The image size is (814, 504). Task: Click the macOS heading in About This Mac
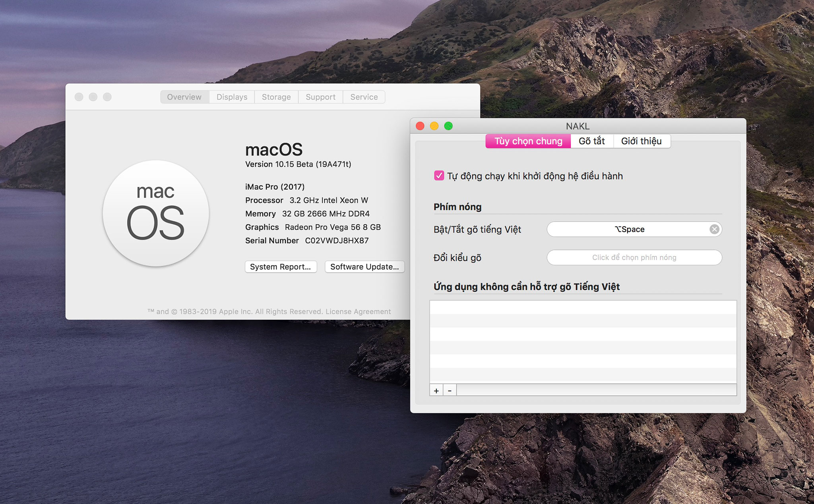(274, 150)
